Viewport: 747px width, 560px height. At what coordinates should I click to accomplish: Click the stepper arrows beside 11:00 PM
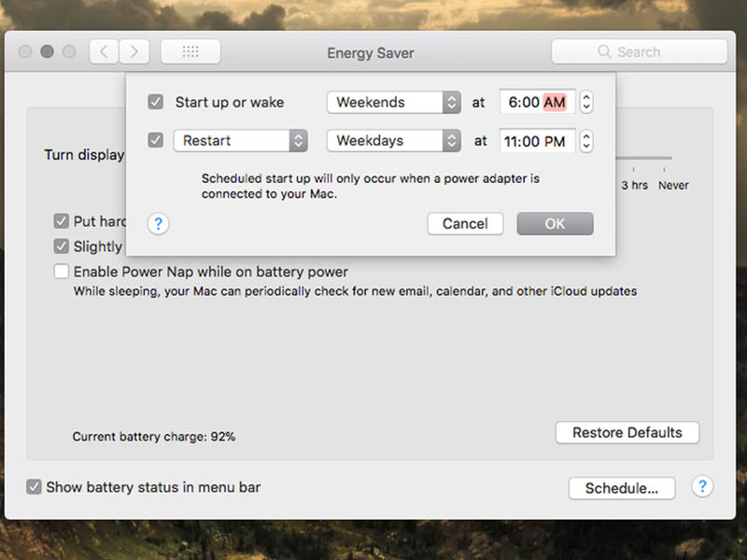586,141
